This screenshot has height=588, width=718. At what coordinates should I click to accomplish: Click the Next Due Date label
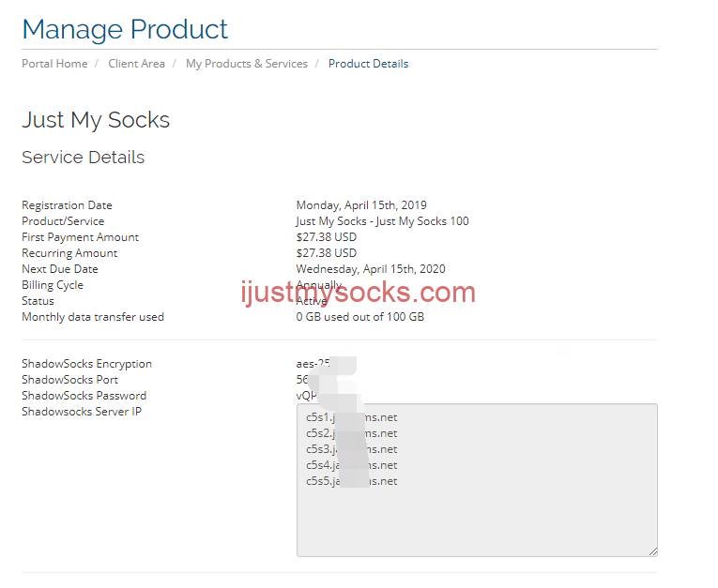pos(60,269)
